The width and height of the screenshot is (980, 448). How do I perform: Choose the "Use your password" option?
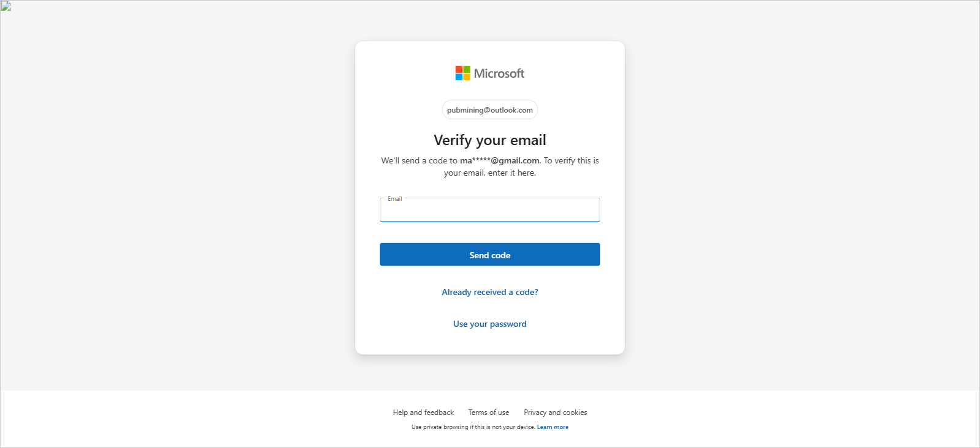coord(489,324)
